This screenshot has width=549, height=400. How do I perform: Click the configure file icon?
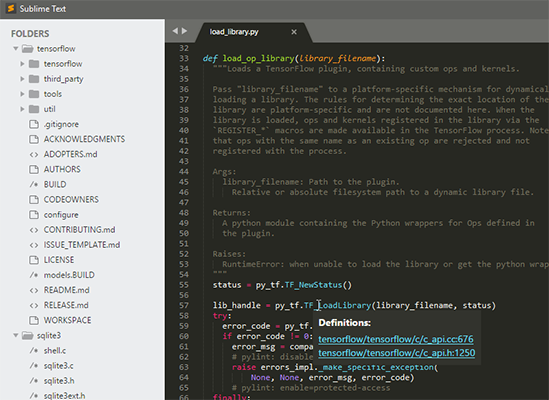click(34, 214)
